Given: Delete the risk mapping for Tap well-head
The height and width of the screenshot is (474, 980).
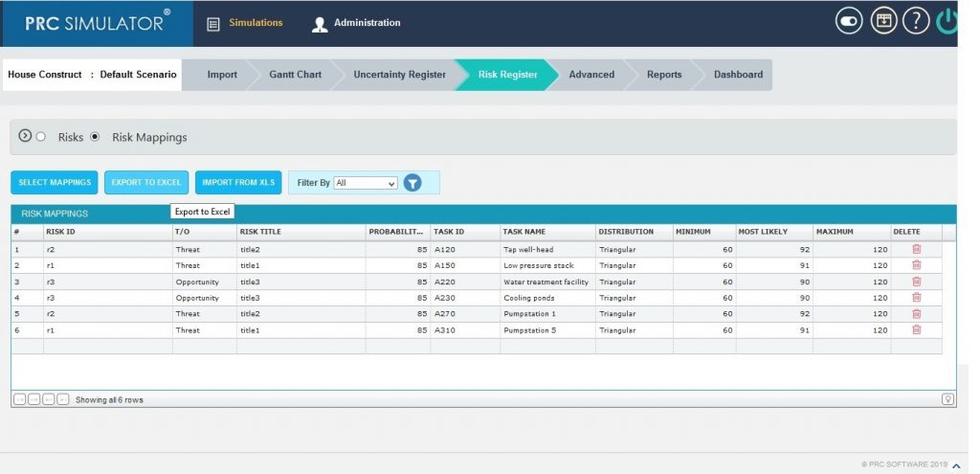Looking at the screenshot, I should tap(916, 249).
